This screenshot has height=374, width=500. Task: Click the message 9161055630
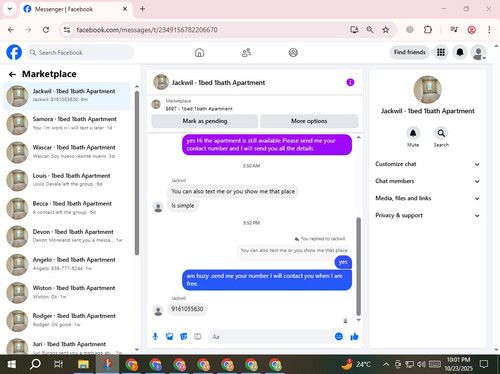(187, 309)
